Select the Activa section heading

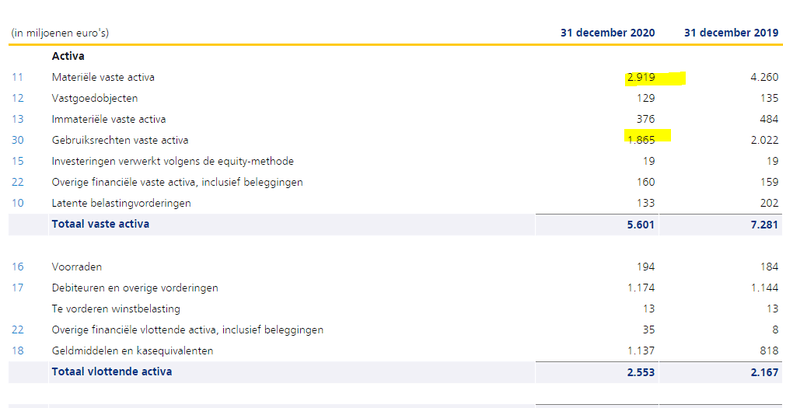coord(68,56)
